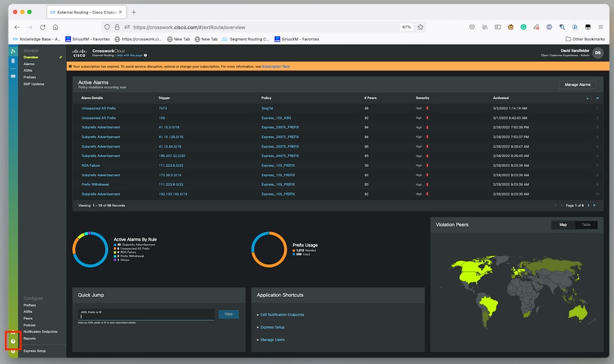Open the table column settings icon

tap(597, 98)
